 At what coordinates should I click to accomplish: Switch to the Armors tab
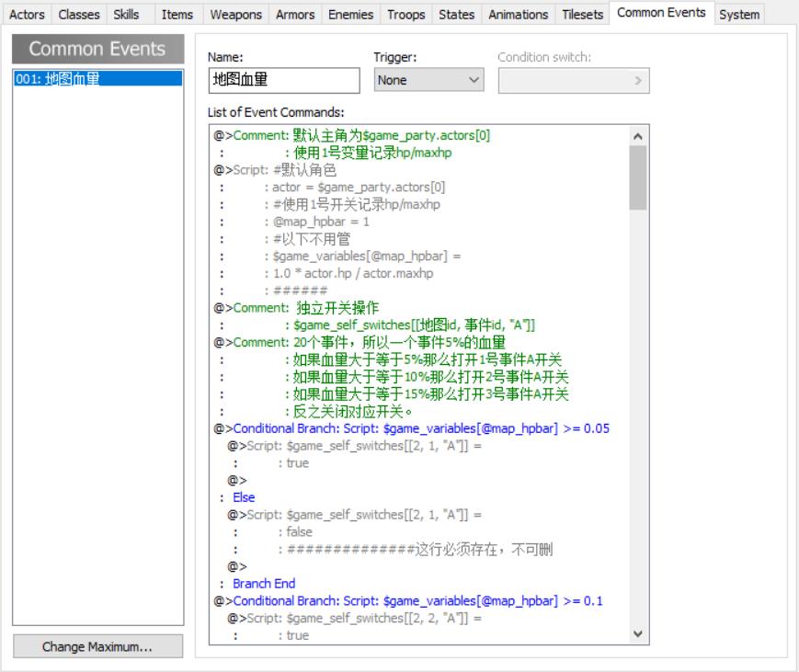tap(295, 15)
